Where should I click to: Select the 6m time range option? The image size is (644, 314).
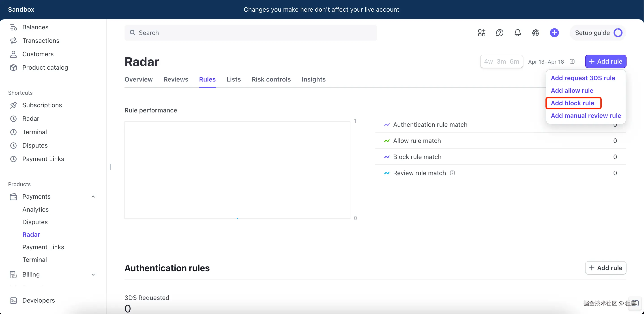click(x=515, y=62)
